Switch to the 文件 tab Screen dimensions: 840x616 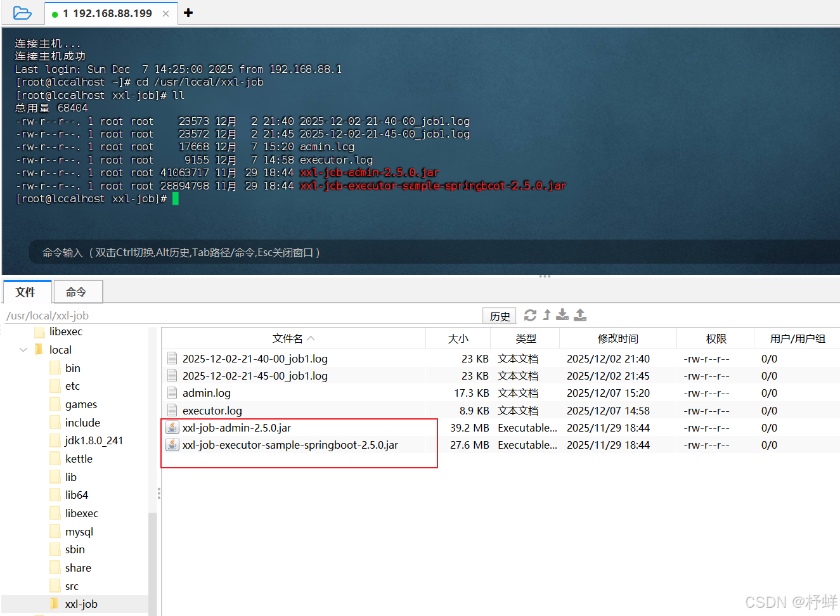point(26,292)
